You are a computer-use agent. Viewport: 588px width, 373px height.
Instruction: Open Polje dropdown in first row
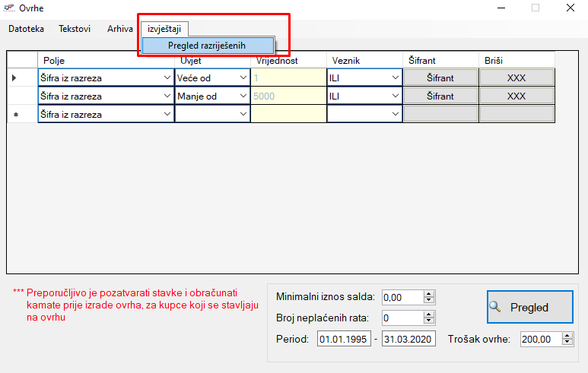click(167, 77)
